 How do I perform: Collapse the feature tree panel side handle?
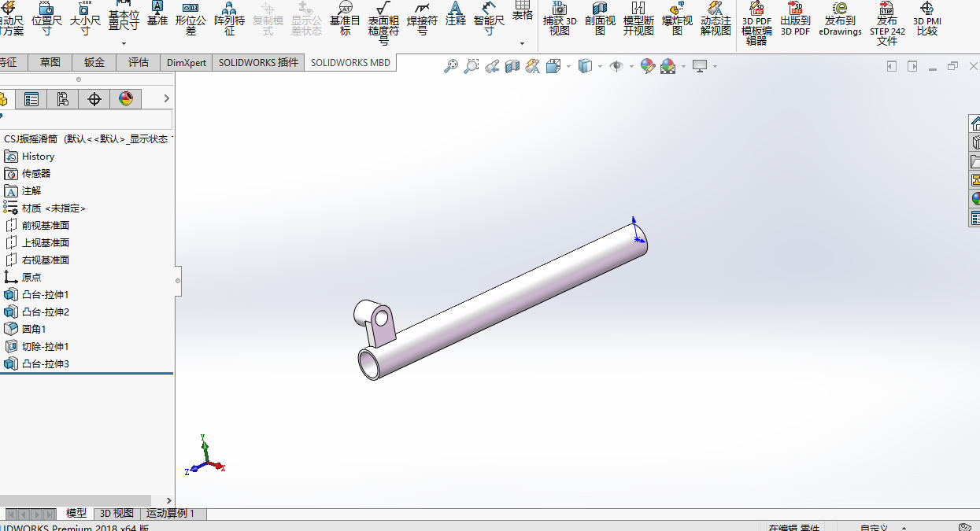coord(178,281)
